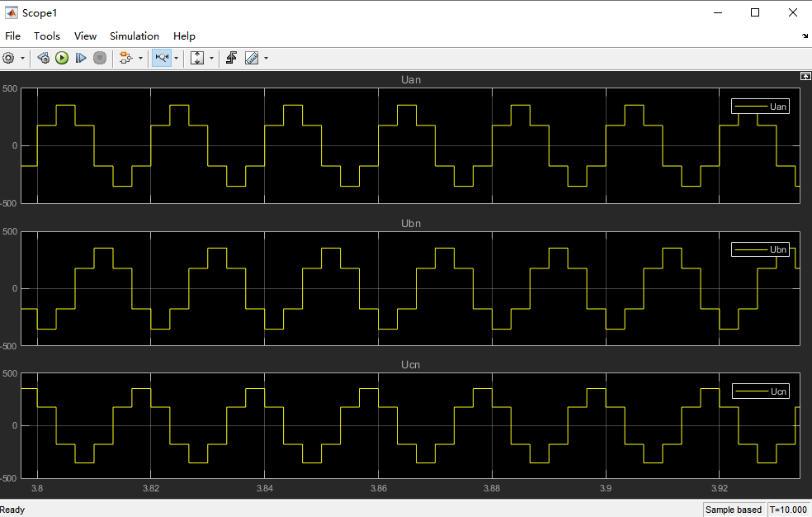Expand dropdown arrow beside Highlight block icon

coord(140,58)
